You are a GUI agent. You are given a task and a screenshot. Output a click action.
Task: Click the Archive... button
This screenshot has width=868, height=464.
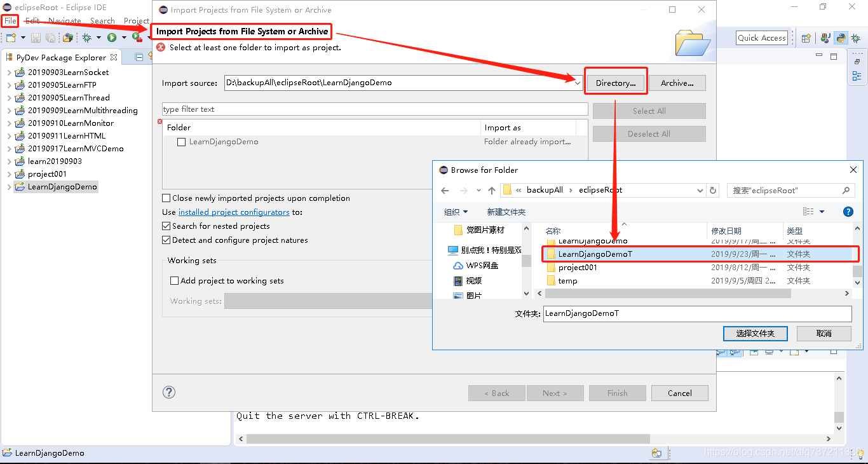pos(677,83)
